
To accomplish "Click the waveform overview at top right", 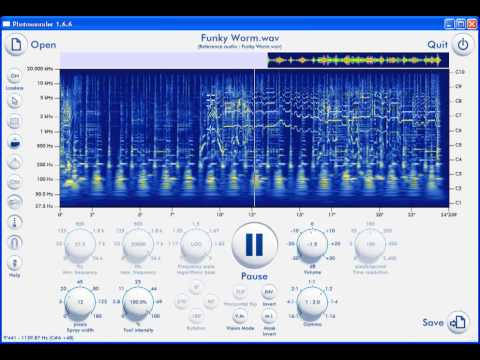I will [x=358, y=60].
